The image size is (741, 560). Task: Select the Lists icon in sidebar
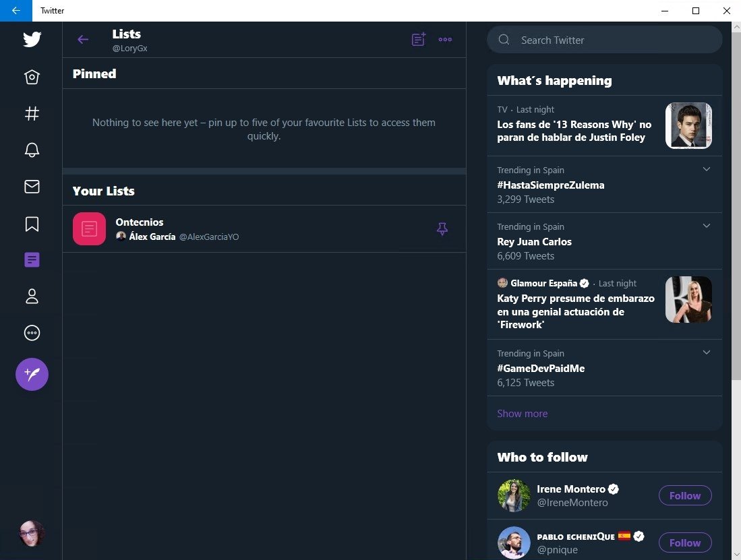(x=32, y=259)
